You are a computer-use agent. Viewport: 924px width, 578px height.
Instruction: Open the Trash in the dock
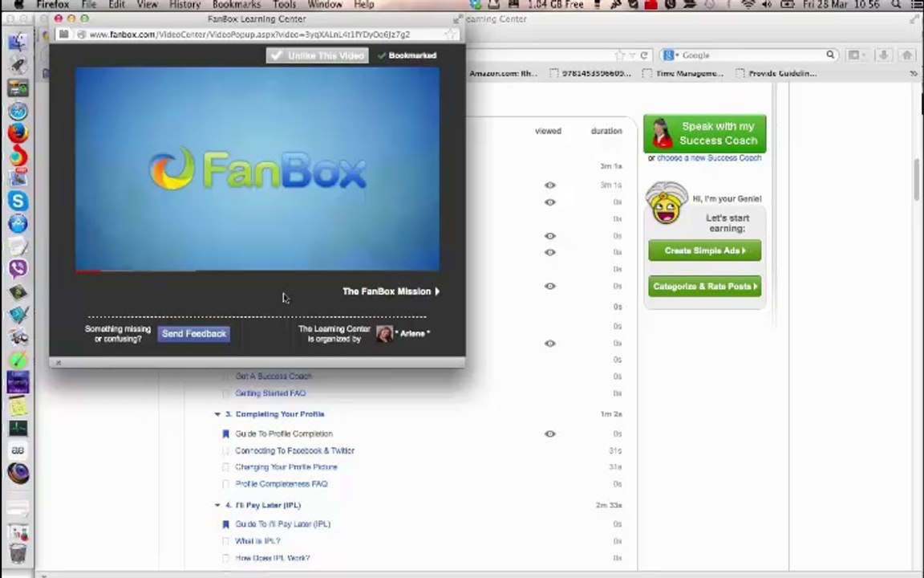click(x=18, y=553)
